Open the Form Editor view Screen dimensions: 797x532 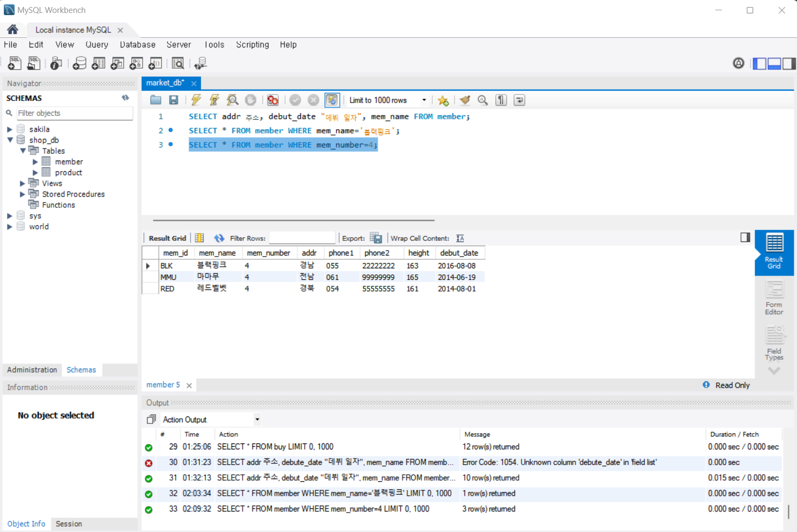pyautogui.click(x=774, y=298)
